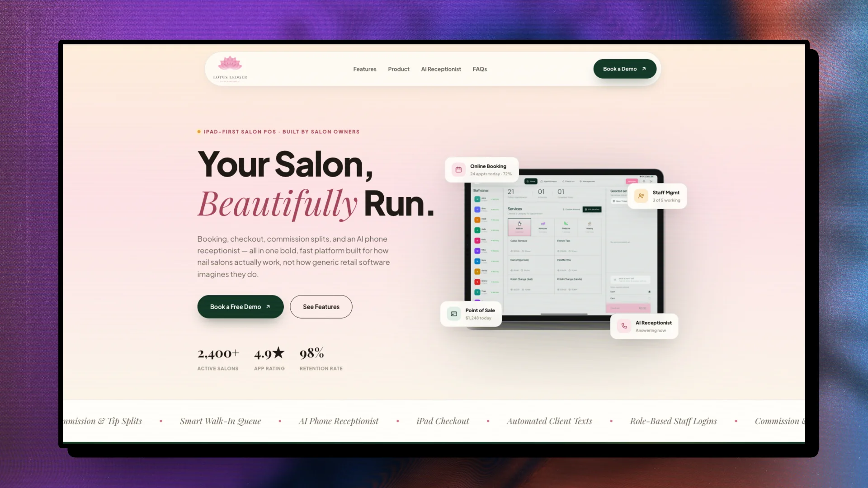868x488 pixels.
Task: Select the Home tab in tablet mockup
Action: (x=531, y=181)
